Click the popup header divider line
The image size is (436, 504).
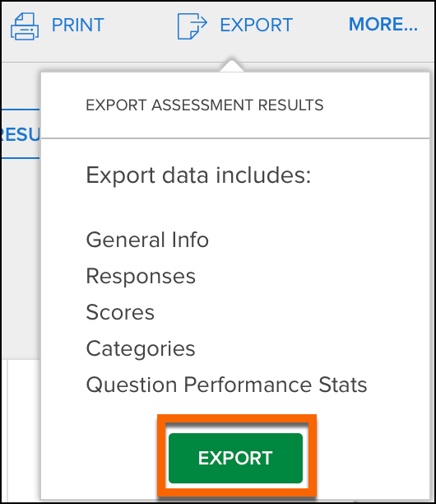coord(235,138)
